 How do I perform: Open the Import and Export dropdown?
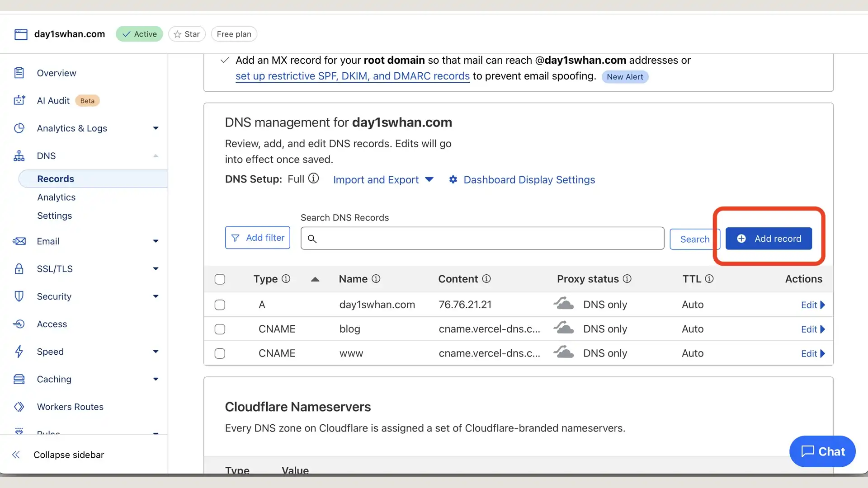(x=383, y=180)
